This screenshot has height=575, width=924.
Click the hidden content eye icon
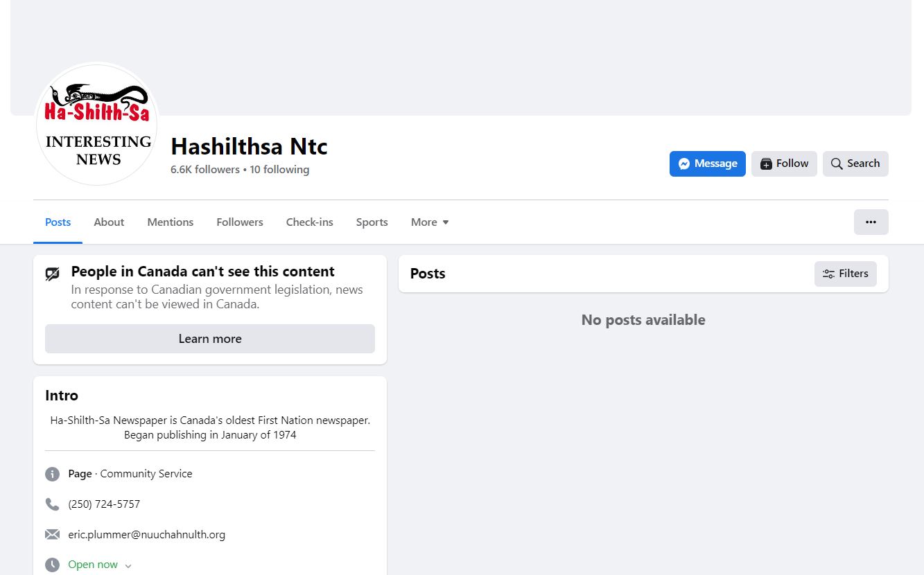(53, 274)
